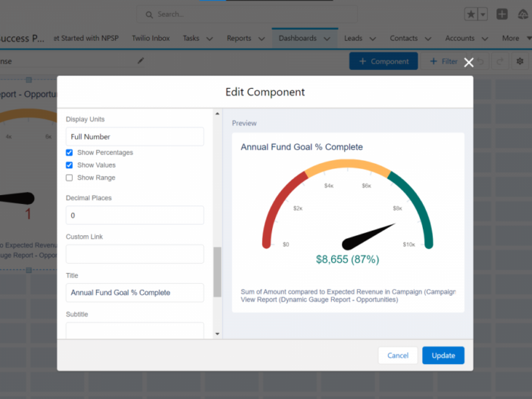
Task: Open the Twilio Inbox tab
Action: pyautogui.click(x=151, y=38)
